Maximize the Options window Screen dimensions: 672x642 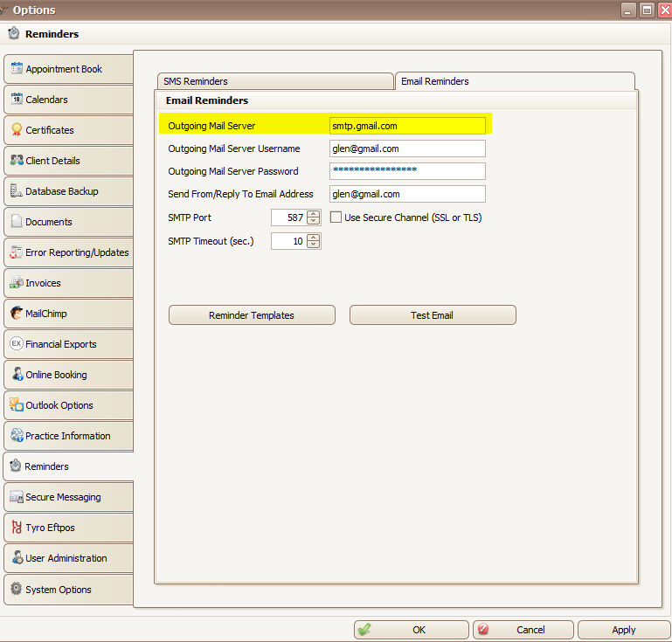(x=647, y=10)
